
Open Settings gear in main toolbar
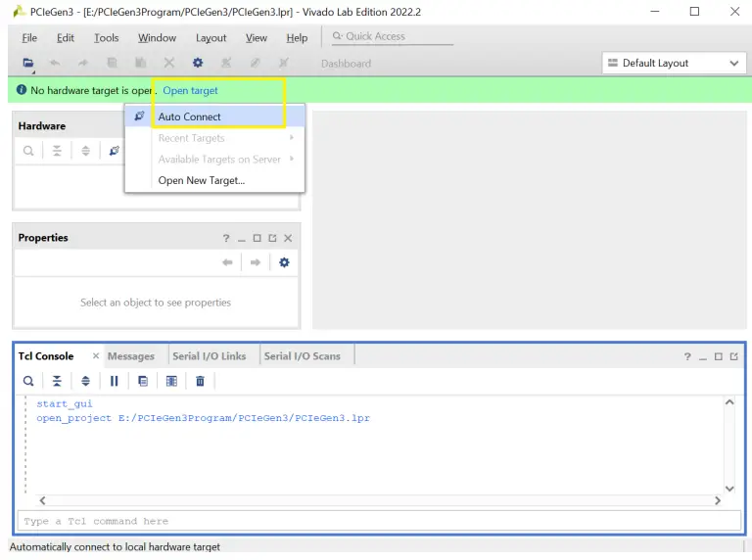click(x=198, y=63)
